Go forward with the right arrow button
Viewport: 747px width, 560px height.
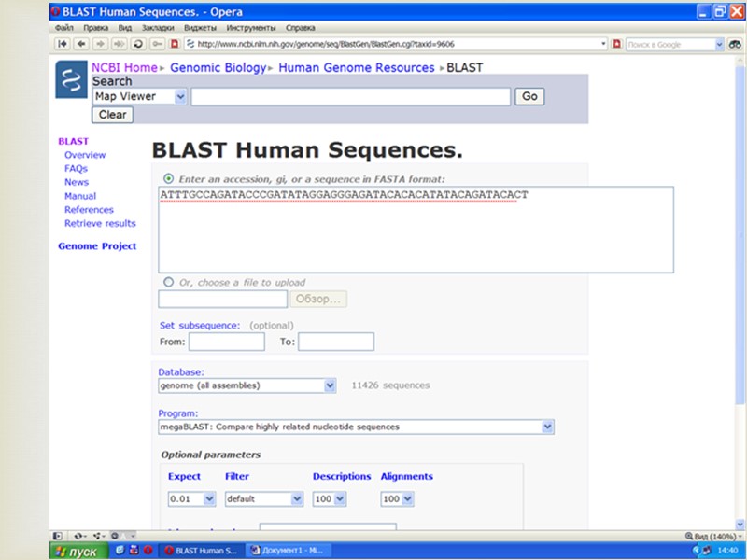pyautogui.click(x=100, y=44)
